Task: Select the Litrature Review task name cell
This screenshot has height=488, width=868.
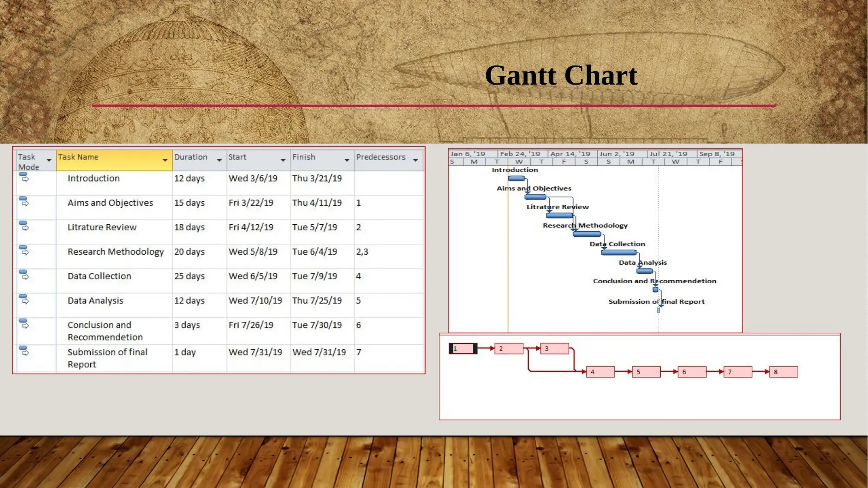Action: pyautogui.click(x=114, y=232)
